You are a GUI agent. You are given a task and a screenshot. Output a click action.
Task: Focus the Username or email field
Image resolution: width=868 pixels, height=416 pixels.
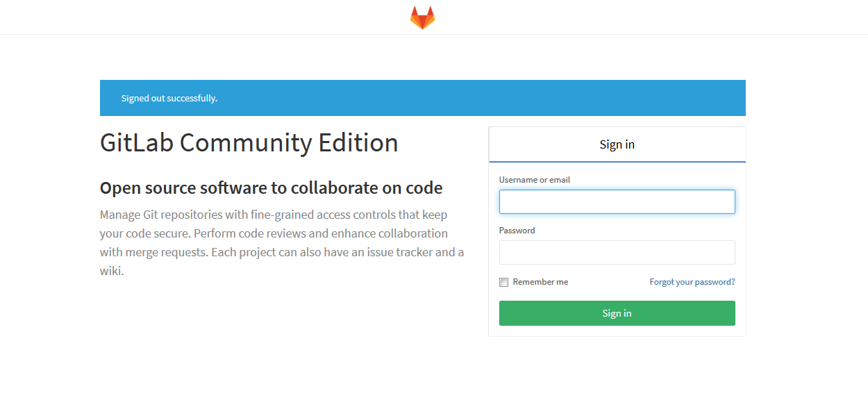[617, 201]
